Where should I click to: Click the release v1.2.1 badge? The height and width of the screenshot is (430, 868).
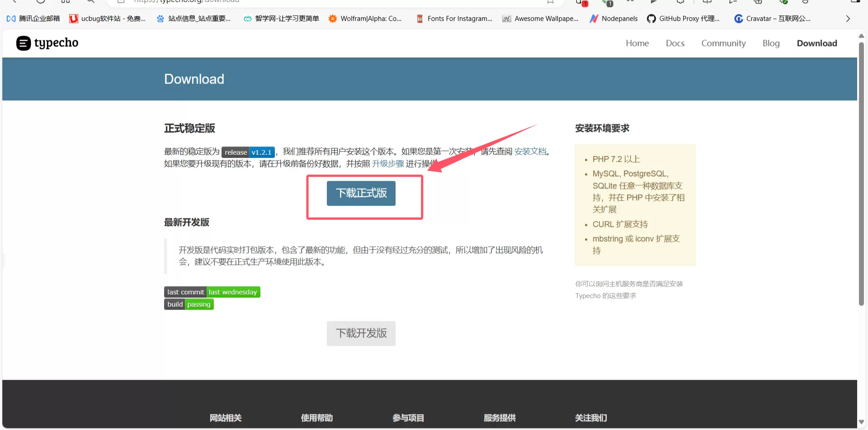coord(248,152)
